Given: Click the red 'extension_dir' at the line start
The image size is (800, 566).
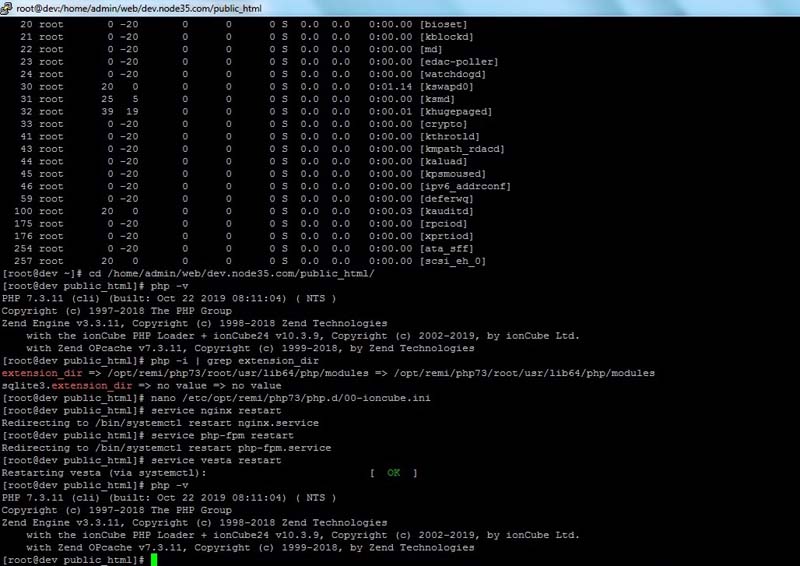Looking at the screenshot, I should pyautogui.click(x=42, y=373).
